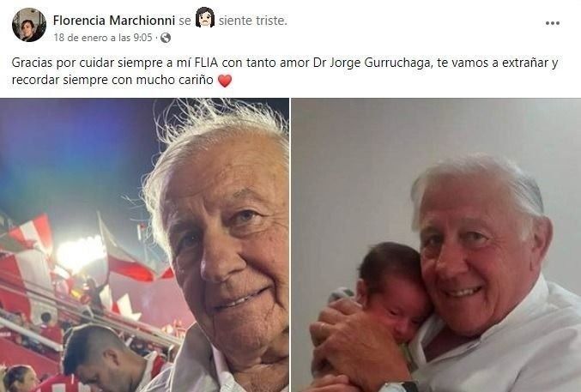Click the "siente triste" feeling text
Screen dimensions: 581x392
(x=253, y=21)
